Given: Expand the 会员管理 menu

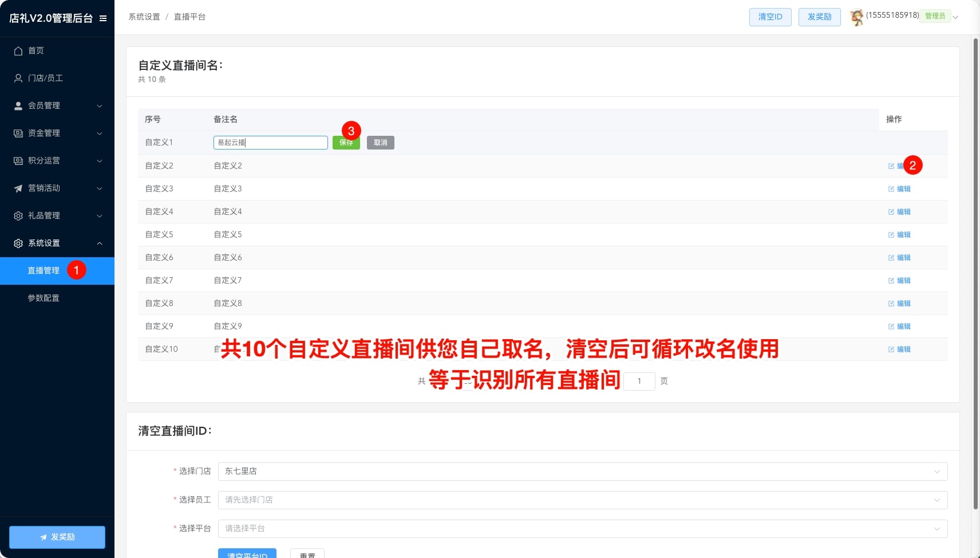Looking at the screenshot, I should coord(57,106).
